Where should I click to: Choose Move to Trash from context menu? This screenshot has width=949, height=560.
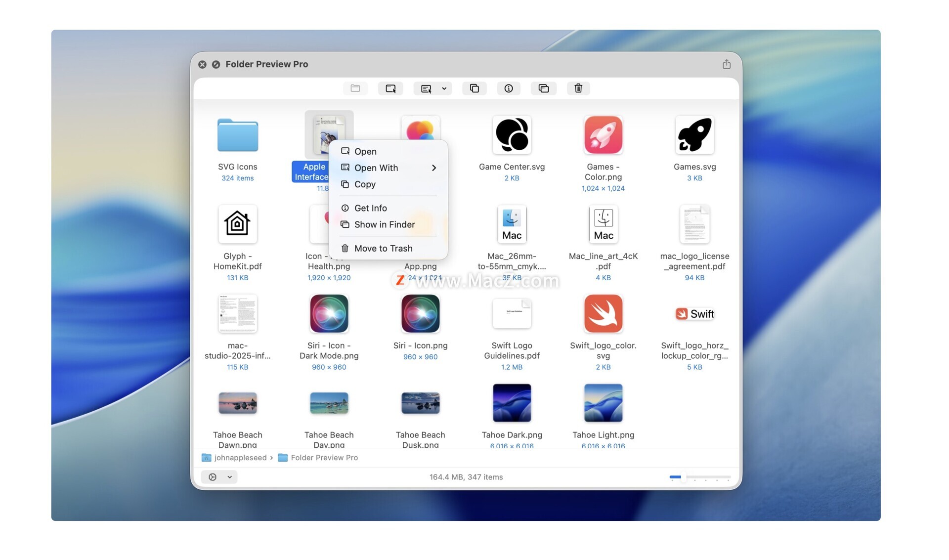(x=388, y=248)
